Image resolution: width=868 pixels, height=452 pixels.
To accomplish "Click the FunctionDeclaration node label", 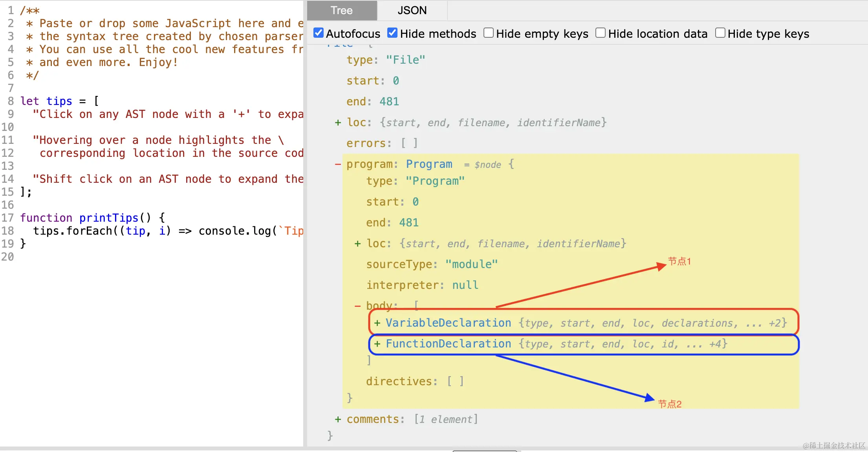I will [x=448, y=344].
